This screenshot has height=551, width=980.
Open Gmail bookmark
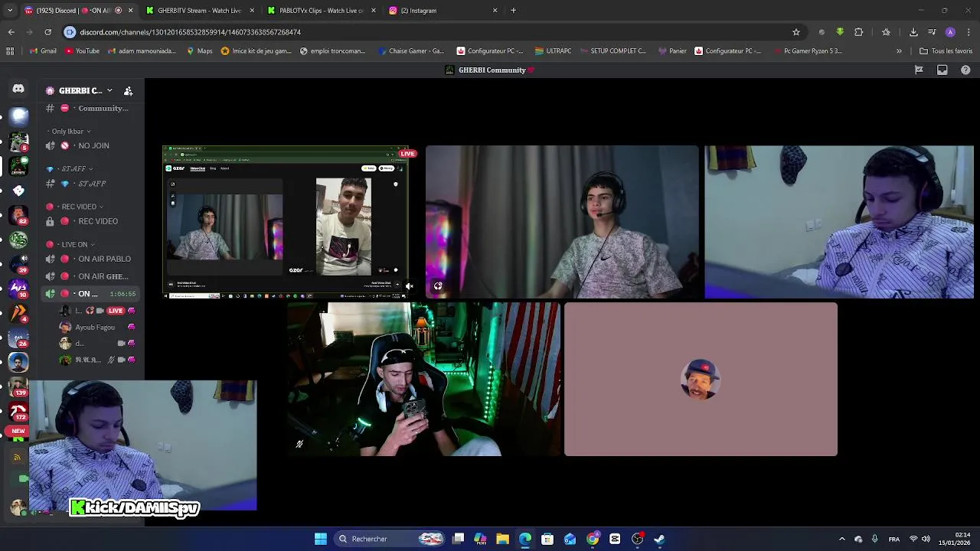pyautogui.click(x=43, y=51)
